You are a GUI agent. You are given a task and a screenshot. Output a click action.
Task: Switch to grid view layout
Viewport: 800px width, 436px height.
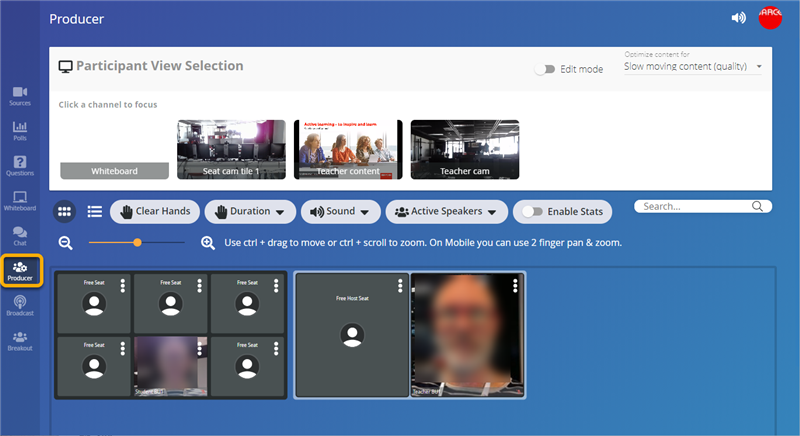[x=64, y=211]
